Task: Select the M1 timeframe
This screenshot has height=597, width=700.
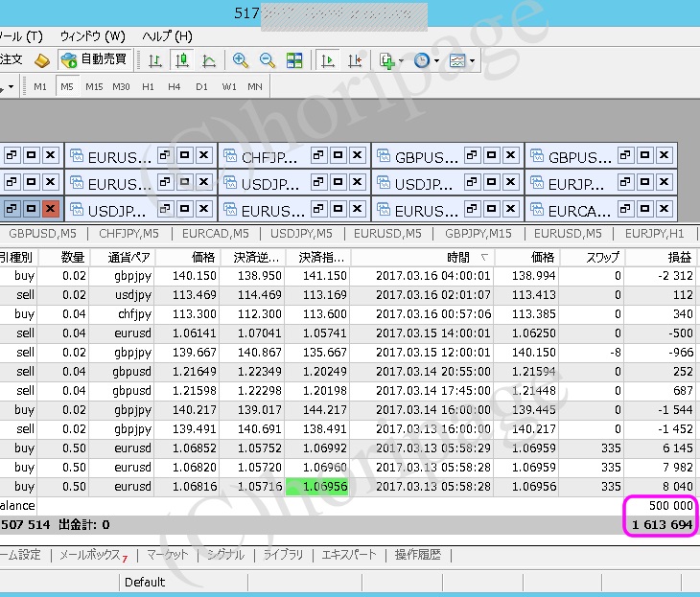Action: (40, 86)
